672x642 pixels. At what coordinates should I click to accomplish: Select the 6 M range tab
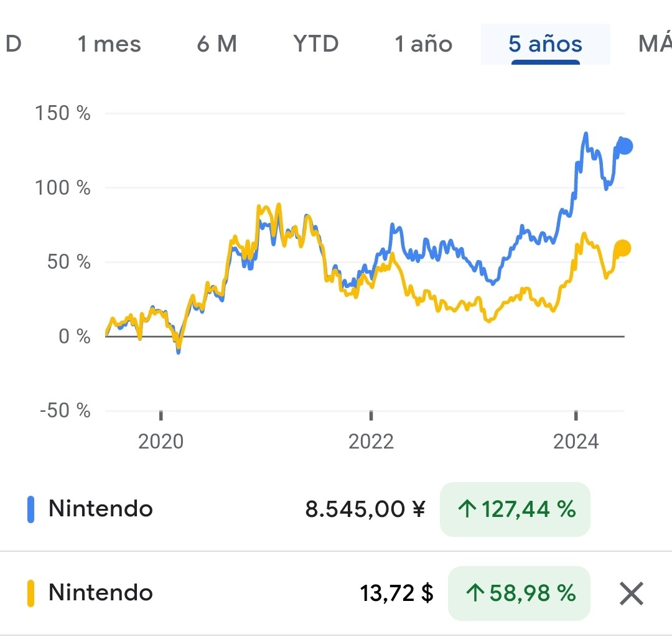(x=217, y=44)
